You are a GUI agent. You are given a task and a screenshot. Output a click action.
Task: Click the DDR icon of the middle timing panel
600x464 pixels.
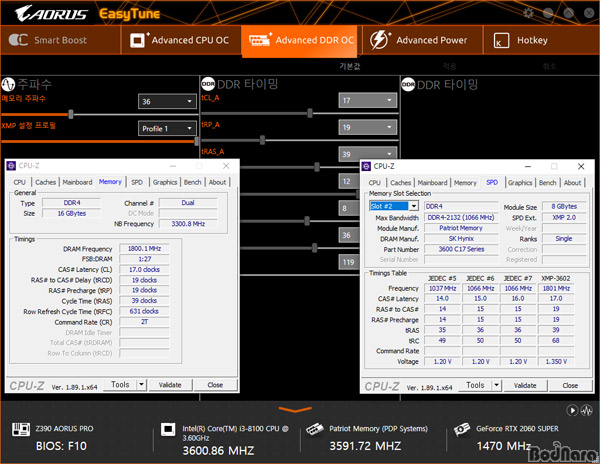(208, 84)
